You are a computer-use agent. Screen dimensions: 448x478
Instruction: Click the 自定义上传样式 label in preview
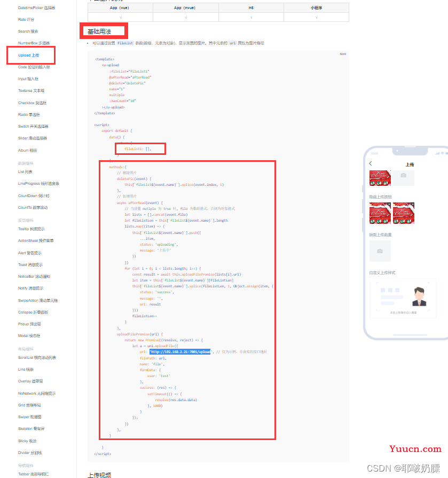382,273
